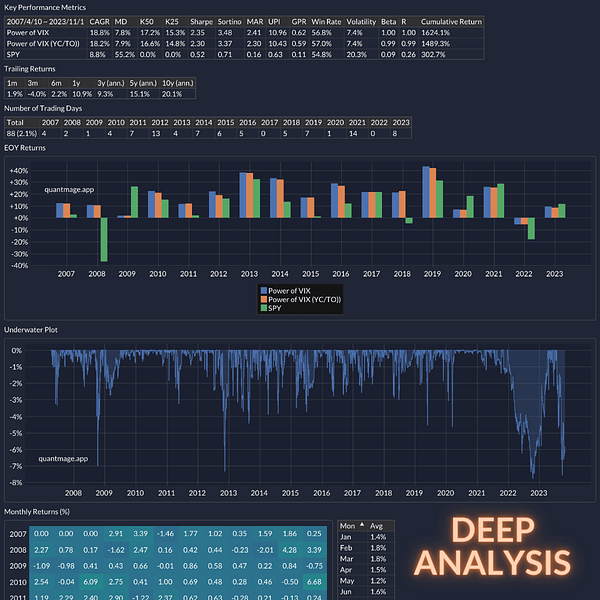The width and height of the screenshot is (600, 600).
Task: Select the Sharpe column header
Action: [201, 22]
